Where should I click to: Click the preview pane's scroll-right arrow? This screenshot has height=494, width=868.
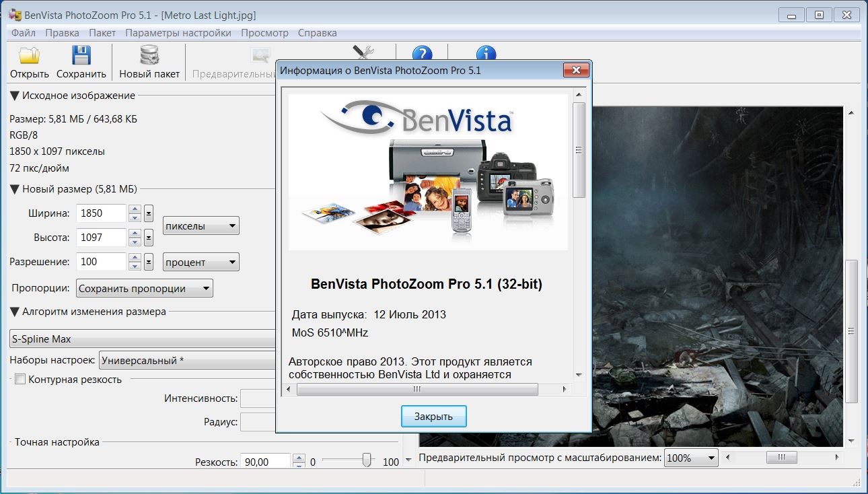(x=837, y=457)
